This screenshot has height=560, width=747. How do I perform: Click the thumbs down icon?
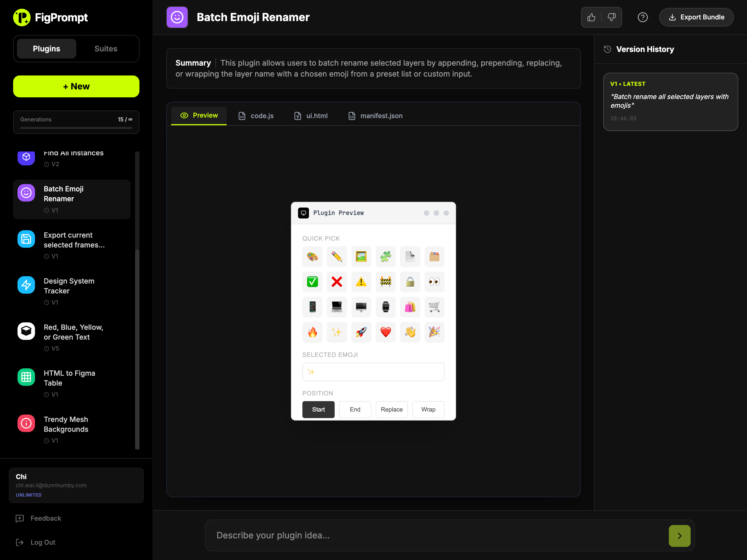pos(612,17)
